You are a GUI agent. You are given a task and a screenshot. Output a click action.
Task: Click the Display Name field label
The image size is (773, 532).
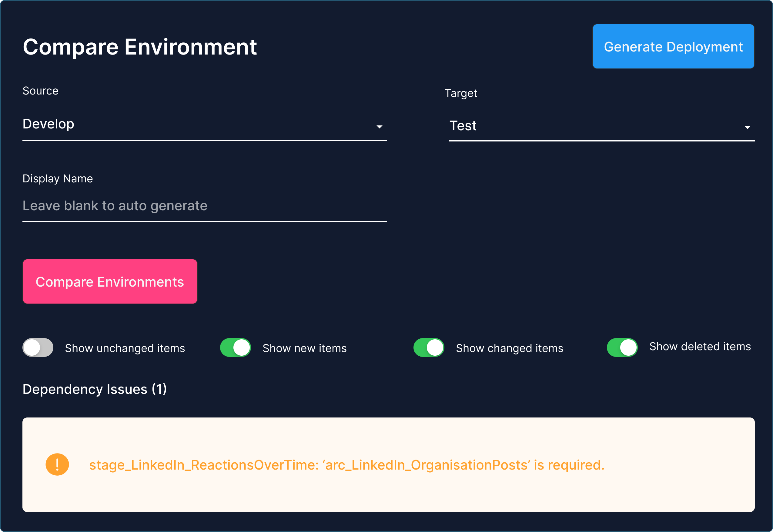click(58, 179)
